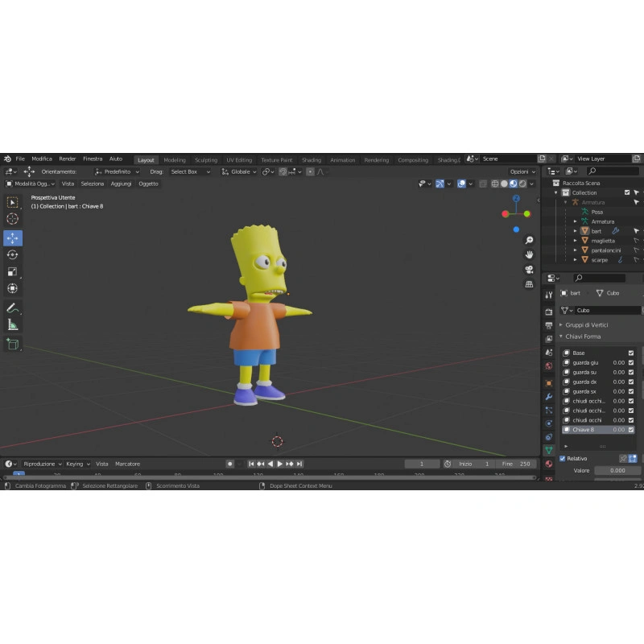Open the Oggetto menu in viewport header

tap(148, 184)
